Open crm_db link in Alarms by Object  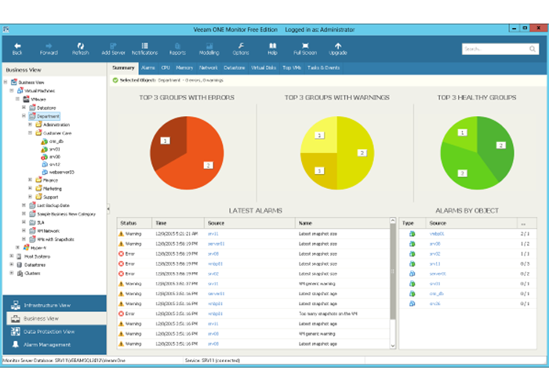(x=437, y=294)
